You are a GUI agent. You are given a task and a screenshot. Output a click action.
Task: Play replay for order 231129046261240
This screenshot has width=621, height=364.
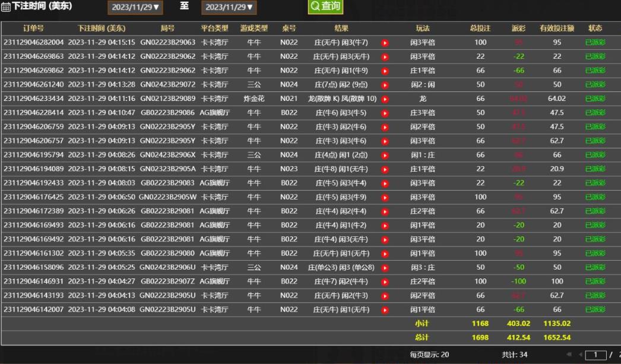[x=385, y=85]
